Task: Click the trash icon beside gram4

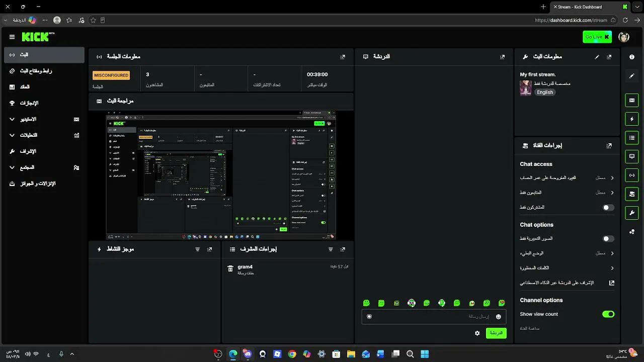Action: coord(230,269)
